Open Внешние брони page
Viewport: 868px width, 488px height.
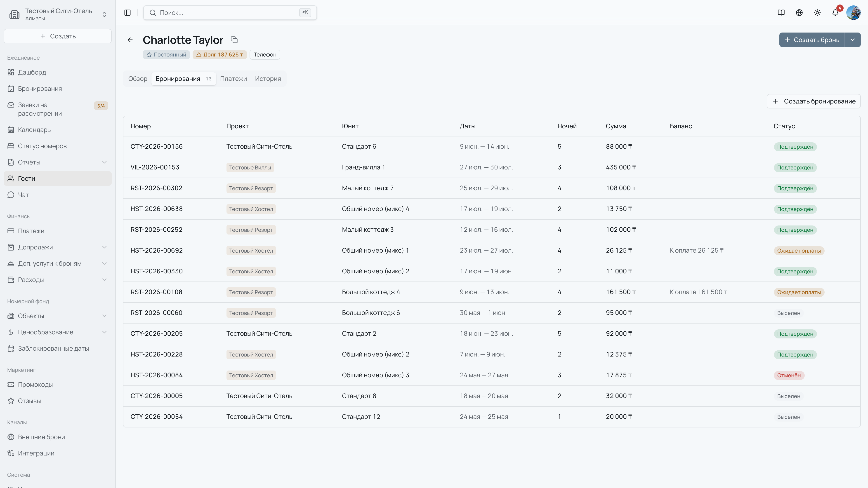pyautogui.click(x=58, y=437)
